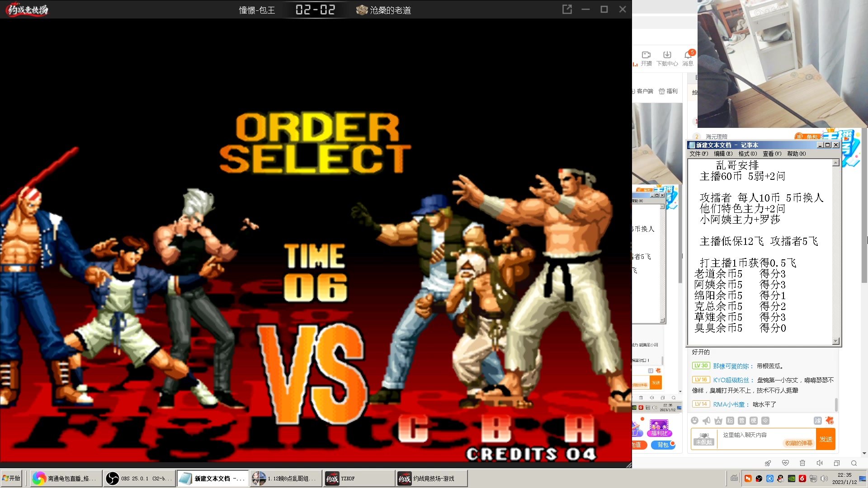Open the 下载中心 download center
Image resolution: width=868 pixels, height=488 pixels.
pos(667,58)
